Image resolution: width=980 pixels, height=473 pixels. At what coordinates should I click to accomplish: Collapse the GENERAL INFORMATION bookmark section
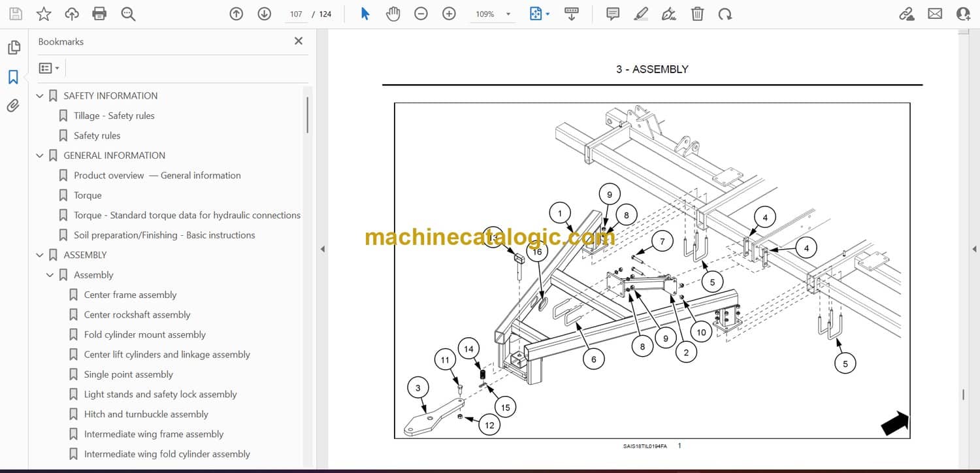point(40,155)
